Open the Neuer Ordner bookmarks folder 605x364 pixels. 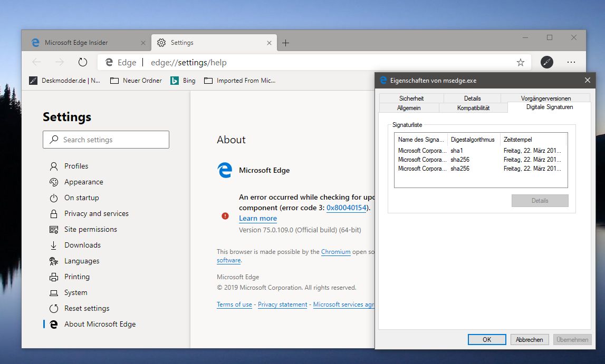coord(136,81)
